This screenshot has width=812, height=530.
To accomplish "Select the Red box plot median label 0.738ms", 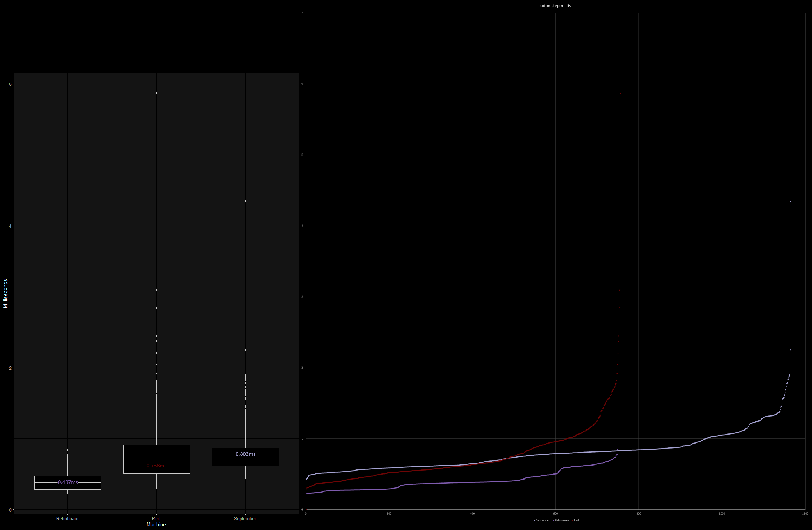I will 156,466.
